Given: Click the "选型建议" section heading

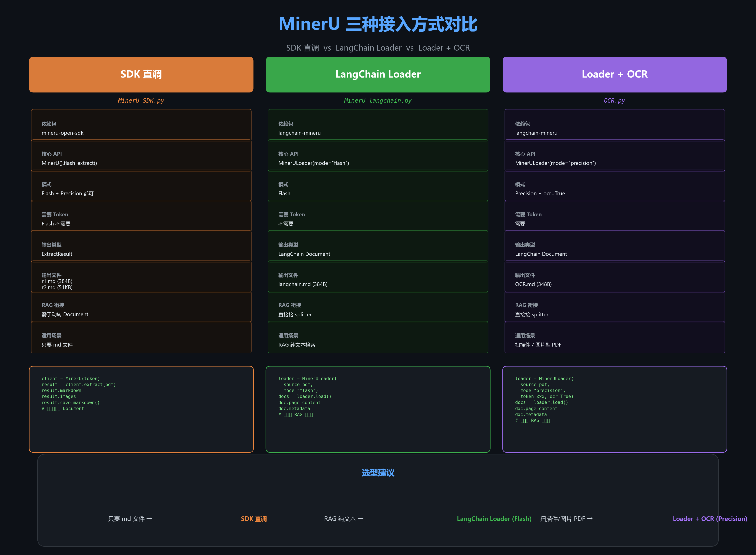Looking at the screenshot, I should pyautogui.click(x=378, y=473).
